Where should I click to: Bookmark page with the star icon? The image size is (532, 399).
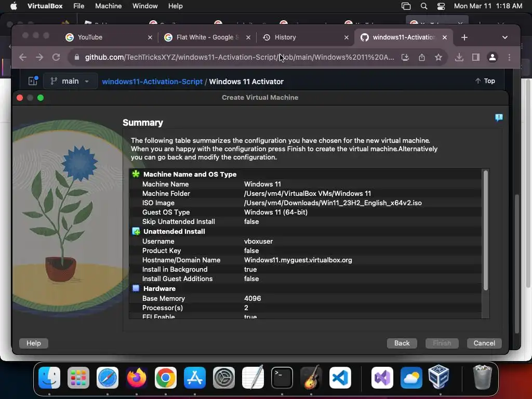click(x=438, y=57)
